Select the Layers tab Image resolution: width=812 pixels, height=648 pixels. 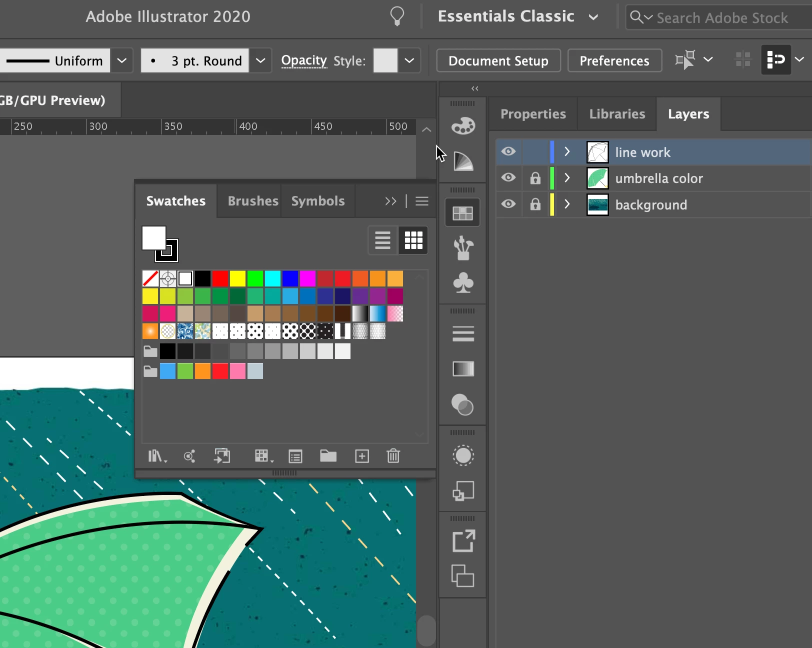coord(688,114)
